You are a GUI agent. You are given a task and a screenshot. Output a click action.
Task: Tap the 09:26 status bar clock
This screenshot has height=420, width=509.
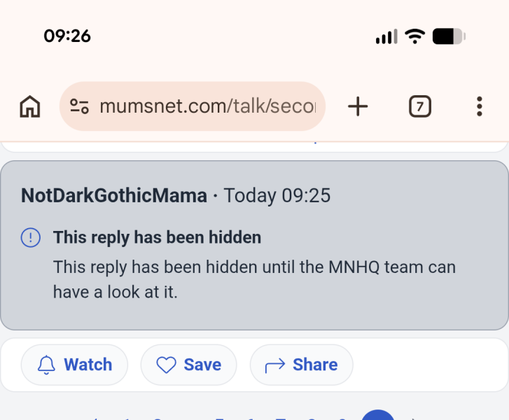pyautogui.click(x=67, y=36)
